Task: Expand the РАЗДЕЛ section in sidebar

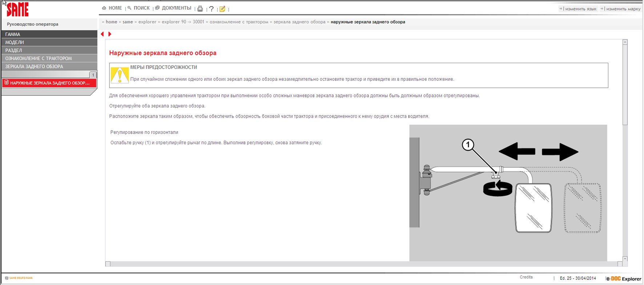Action: (x=49, y=50)
